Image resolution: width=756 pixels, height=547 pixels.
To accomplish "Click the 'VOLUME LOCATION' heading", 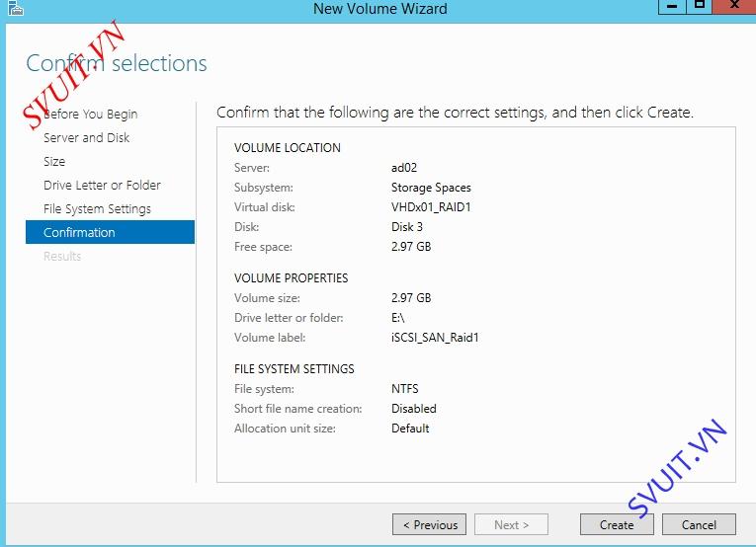I will point(288,148).
